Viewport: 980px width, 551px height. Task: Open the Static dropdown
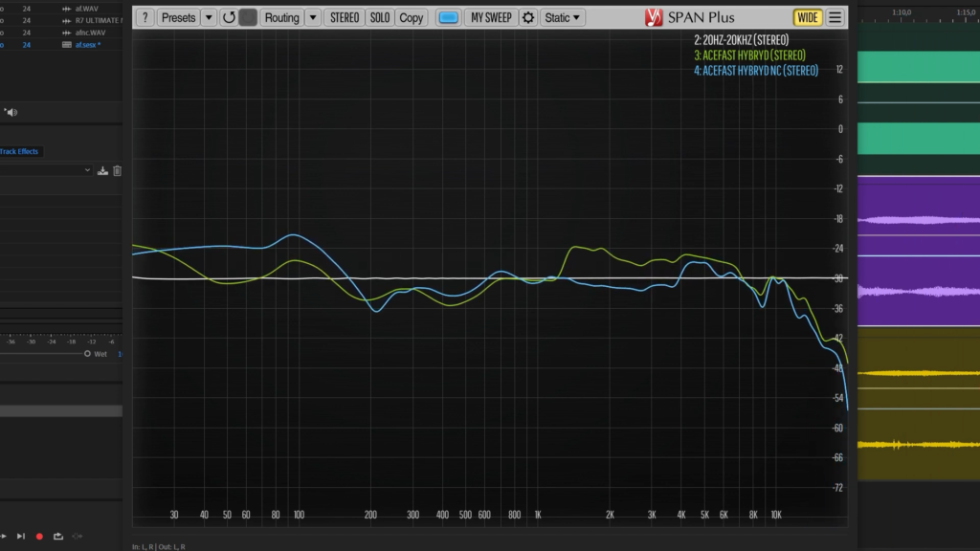(x=562, y=17)
